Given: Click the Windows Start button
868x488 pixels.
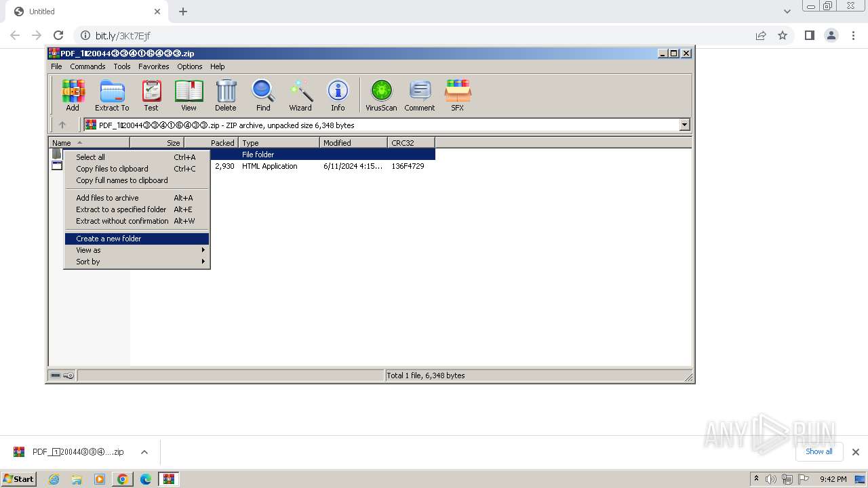Looking at the screenshot, I should [18, 479].
